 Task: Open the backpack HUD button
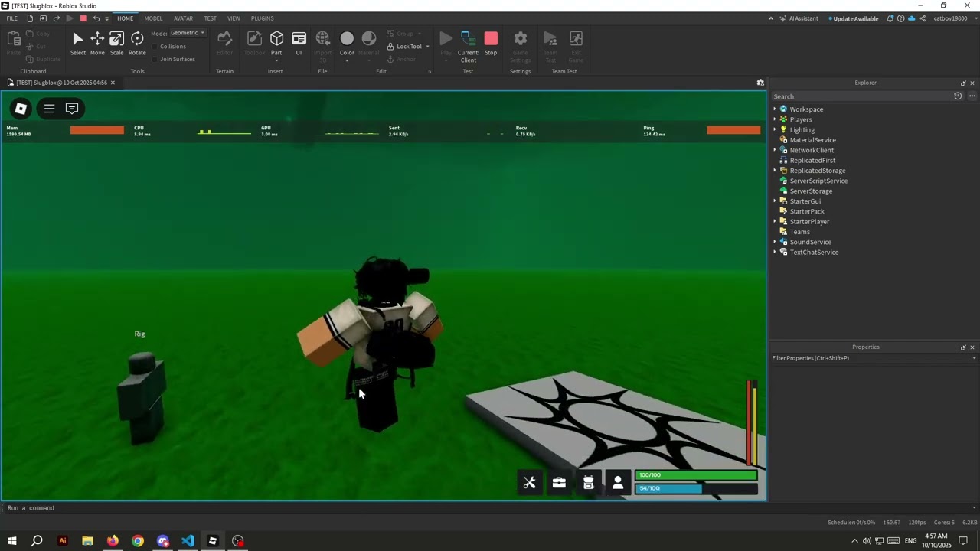tap(588, 483)
